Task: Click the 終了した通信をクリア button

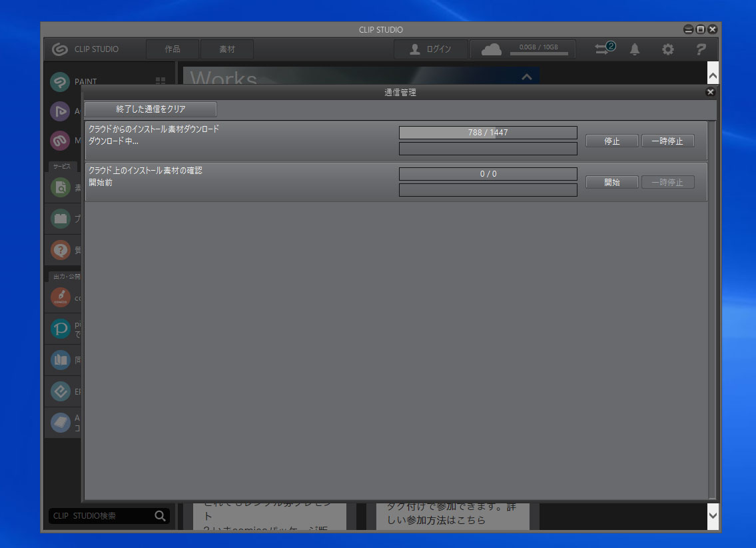Action: coord(151,109)
